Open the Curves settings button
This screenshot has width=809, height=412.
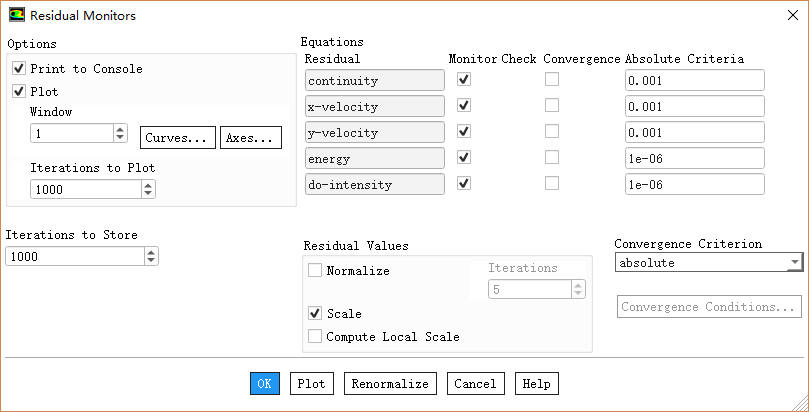tap(179, 137)
